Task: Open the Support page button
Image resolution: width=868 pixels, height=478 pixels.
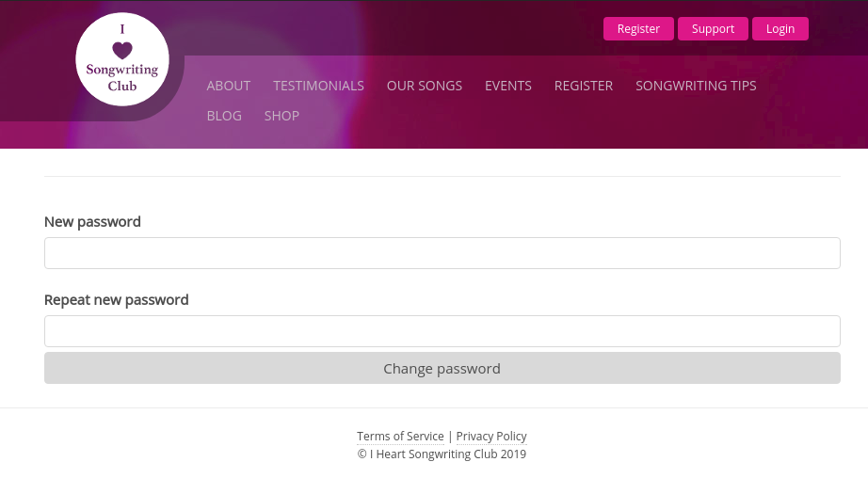Action: click(713, 29)
